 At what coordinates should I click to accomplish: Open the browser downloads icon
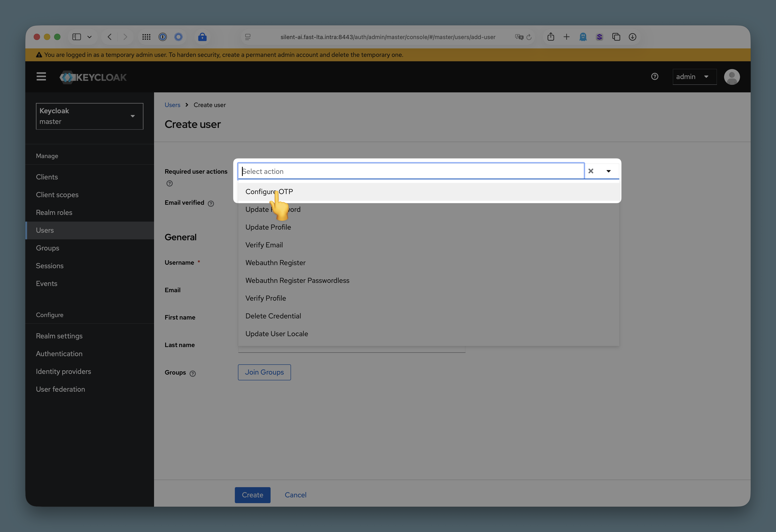[x=632, y=37]
